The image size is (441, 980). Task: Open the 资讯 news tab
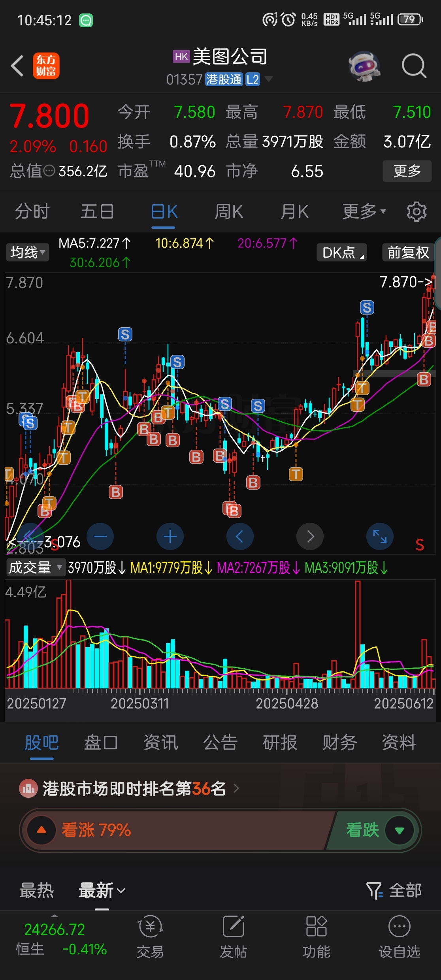161,743
